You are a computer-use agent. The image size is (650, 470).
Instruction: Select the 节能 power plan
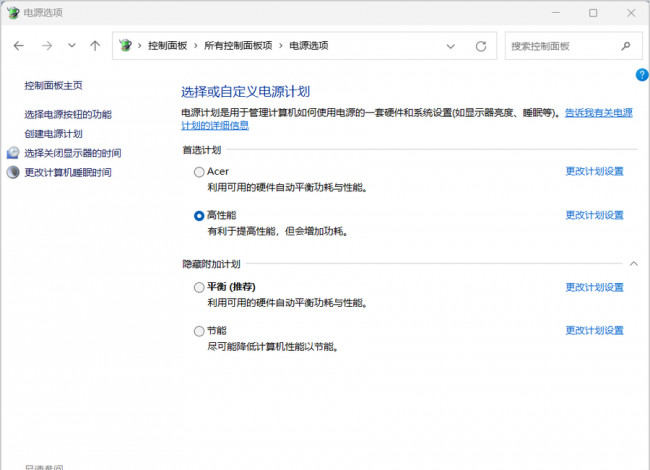199,331
